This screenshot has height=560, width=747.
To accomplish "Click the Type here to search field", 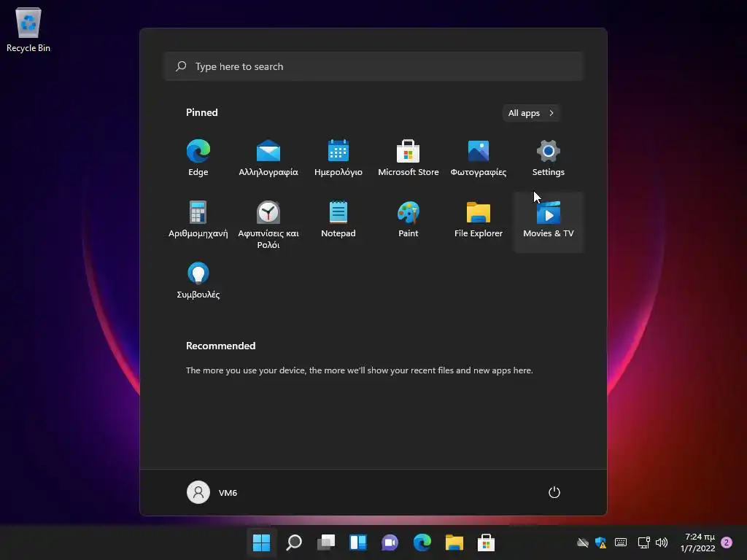I will click(373, 66).
